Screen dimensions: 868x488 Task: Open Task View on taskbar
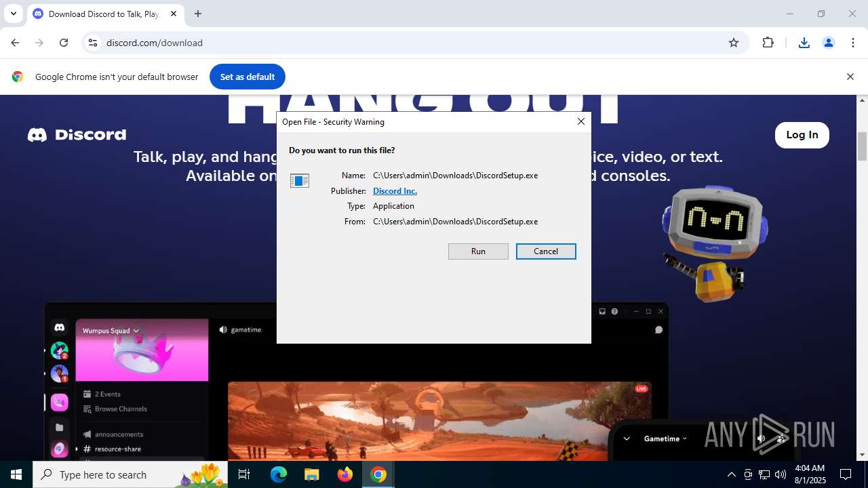(244, 474)
